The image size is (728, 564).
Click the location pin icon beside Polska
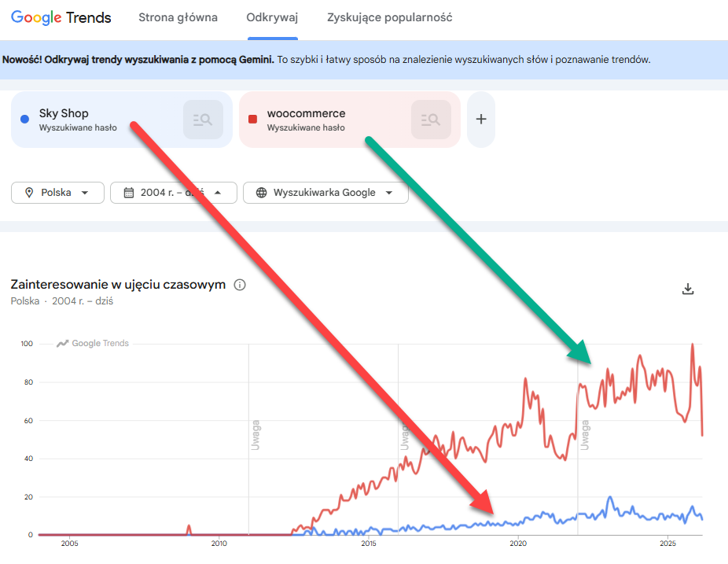pos(29,193)
